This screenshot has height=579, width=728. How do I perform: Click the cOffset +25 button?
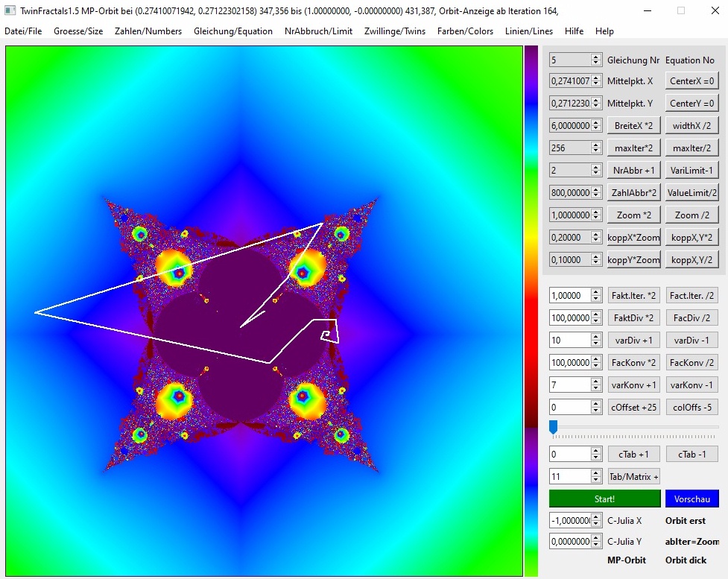pos(634,407)
